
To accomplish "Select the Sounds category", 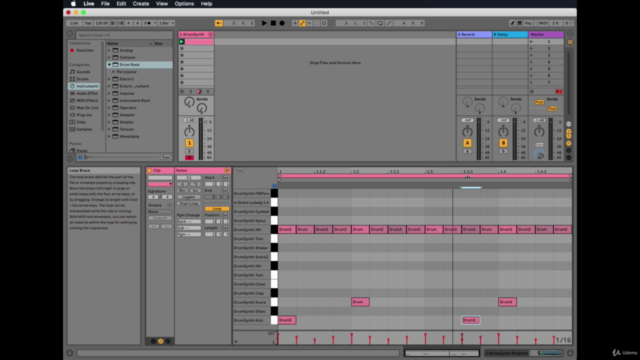I will [x=83, y=72].
